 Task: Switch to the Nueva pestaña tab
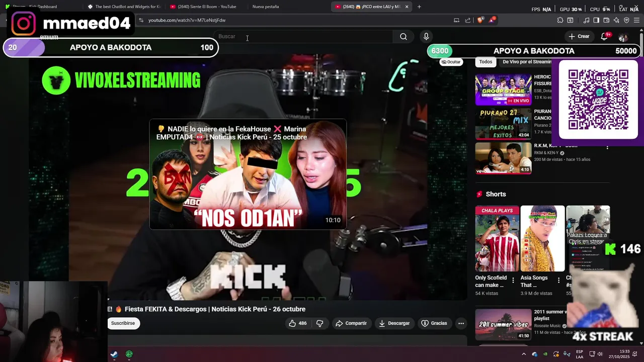[266, 7]
